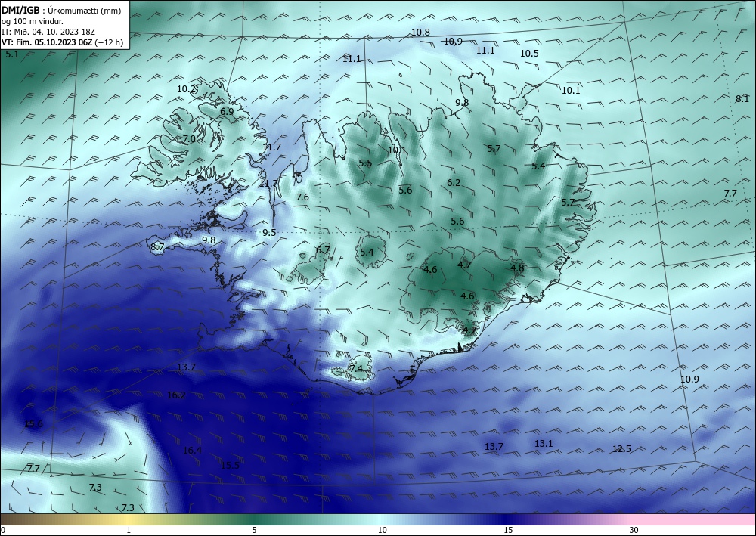Select the 7.4 value near south coast
The height and width of the screenshot is (536, 756).
(356, 369)
